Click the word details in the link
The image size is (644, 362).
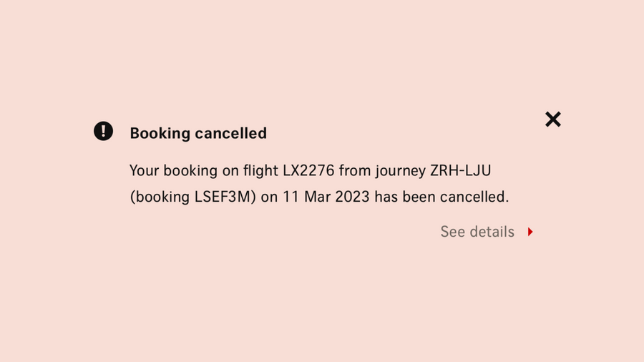click(492, 232)
